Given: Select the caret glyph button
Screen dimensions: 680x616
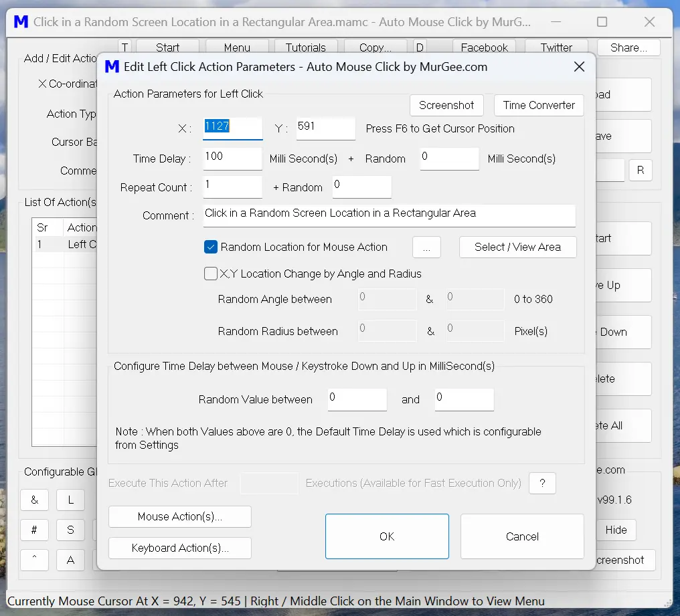Looking at the screenshot, I should coord(34,560).
